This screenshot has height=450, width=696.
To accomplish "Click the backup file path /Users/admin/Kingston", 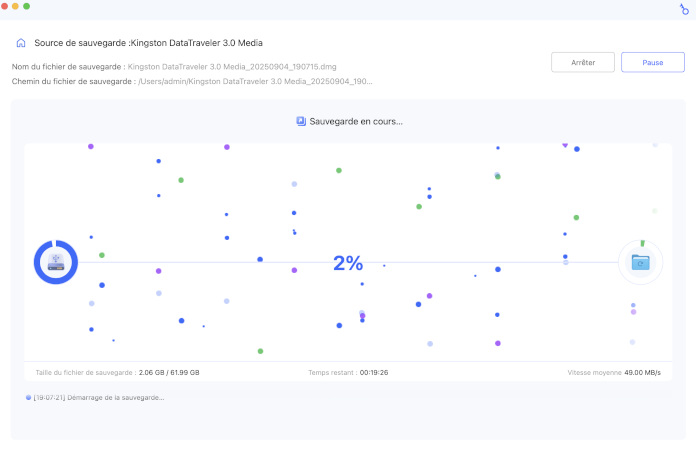I will 255,81.
